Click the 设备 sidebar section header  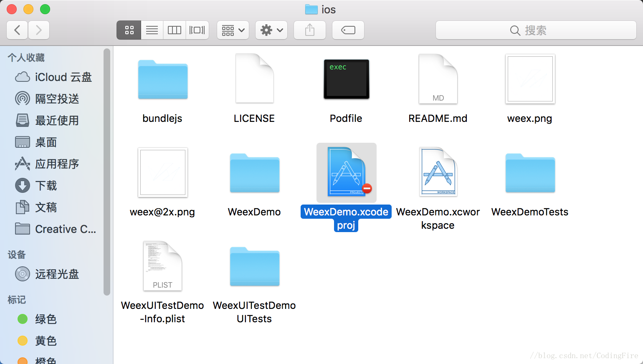(17, 255)
